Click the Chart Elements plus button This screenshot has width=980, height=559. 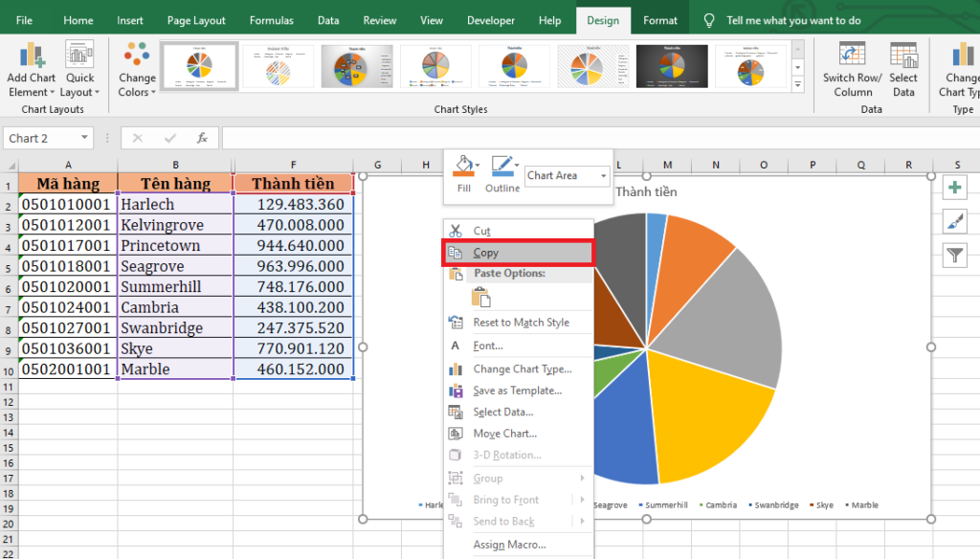tap(955, 188)
